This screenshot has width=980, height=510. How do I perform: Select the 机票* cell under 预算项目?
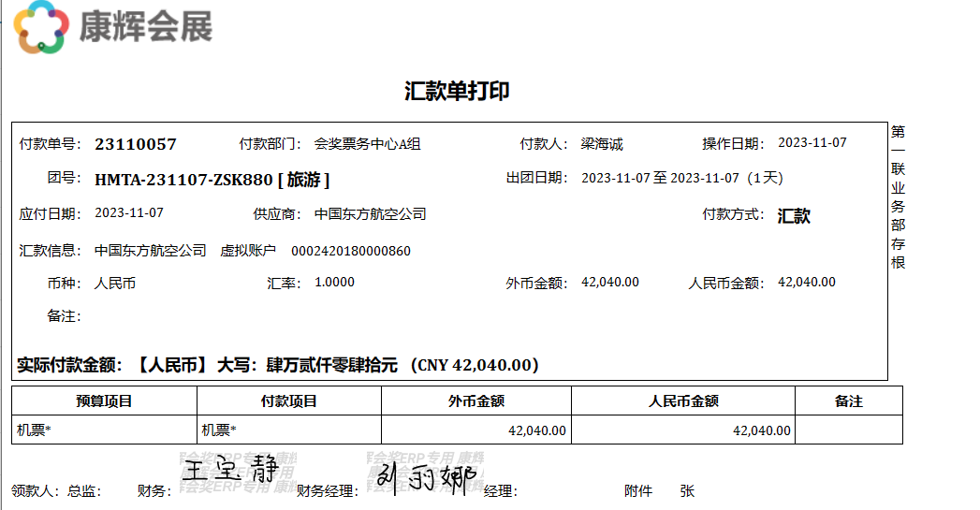35,430
